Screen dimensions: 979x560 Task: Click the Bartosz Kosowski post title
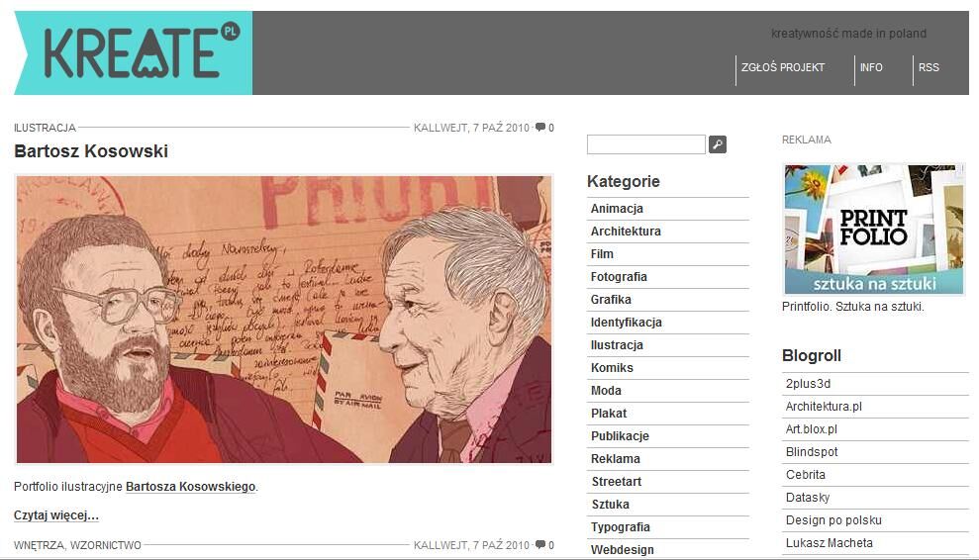coord(91,151)
